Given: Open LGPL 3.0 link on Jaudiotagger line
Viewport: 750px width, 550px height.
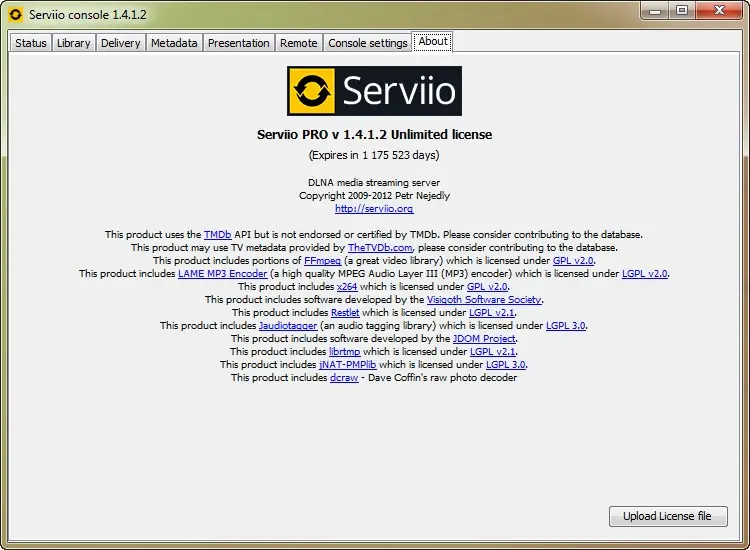Looking at the screenshot, I should [566, 325].
